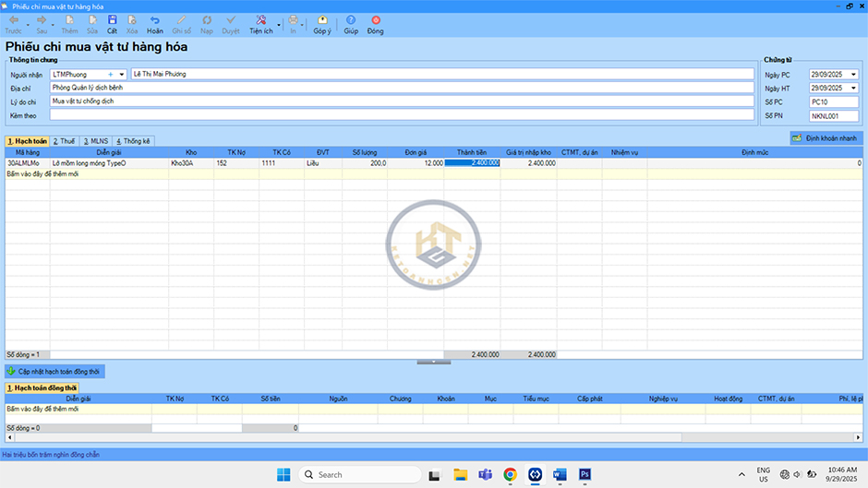Image resolution: width=868 pixels, height=488 pixels.
Task: Expand the dropdown arrow next to Tiện ích
Action: (281, 23)
